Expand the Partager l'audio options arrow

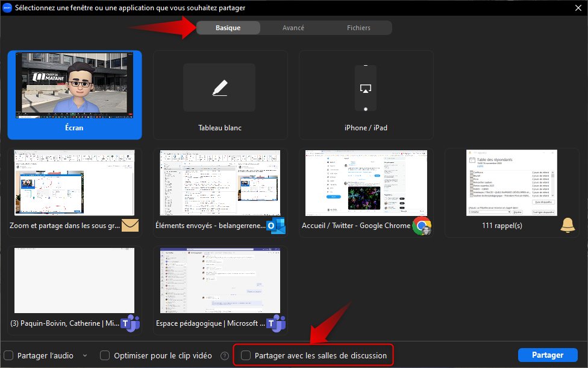(85, 355)
